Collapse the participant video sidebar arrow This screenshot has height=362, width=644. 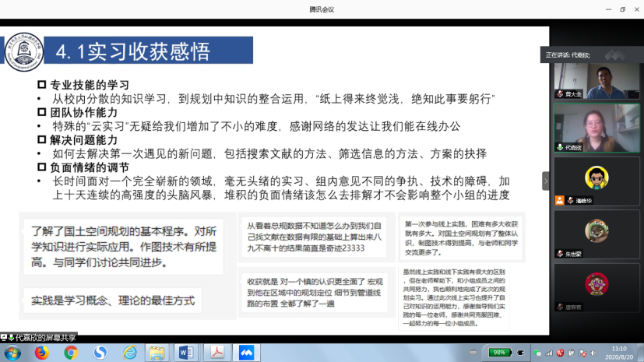tap(546, 181)
